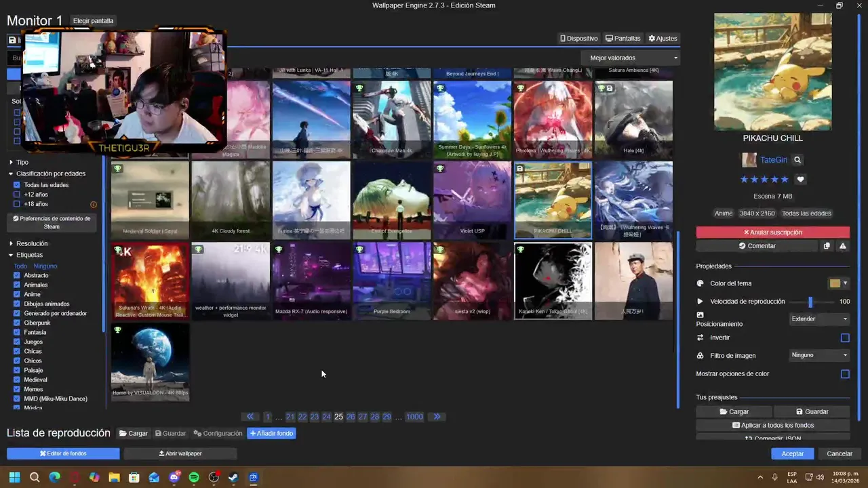Click Aplicar a todos los fondos
Viewport: 868px width, 488px height.
(x=773, y=425)
